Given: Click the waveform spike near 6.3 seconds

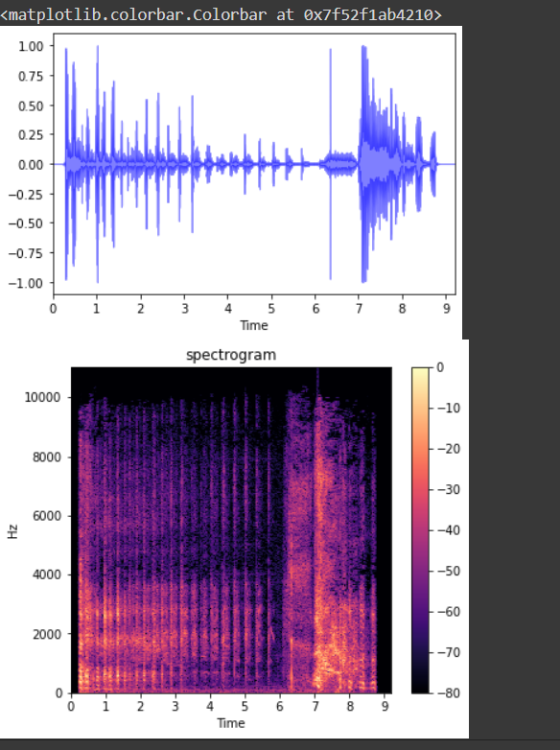Looking at the screenshot, I should coord(331,164).
